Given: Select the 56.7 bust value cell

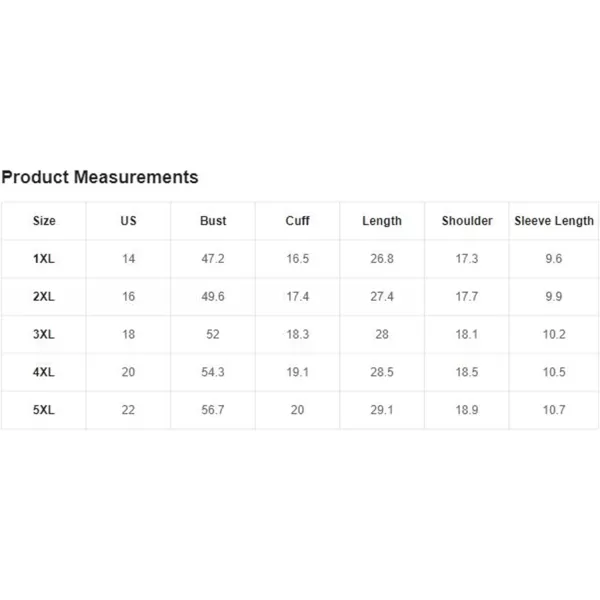Looking at the screenshot, I should click(213, 410).
